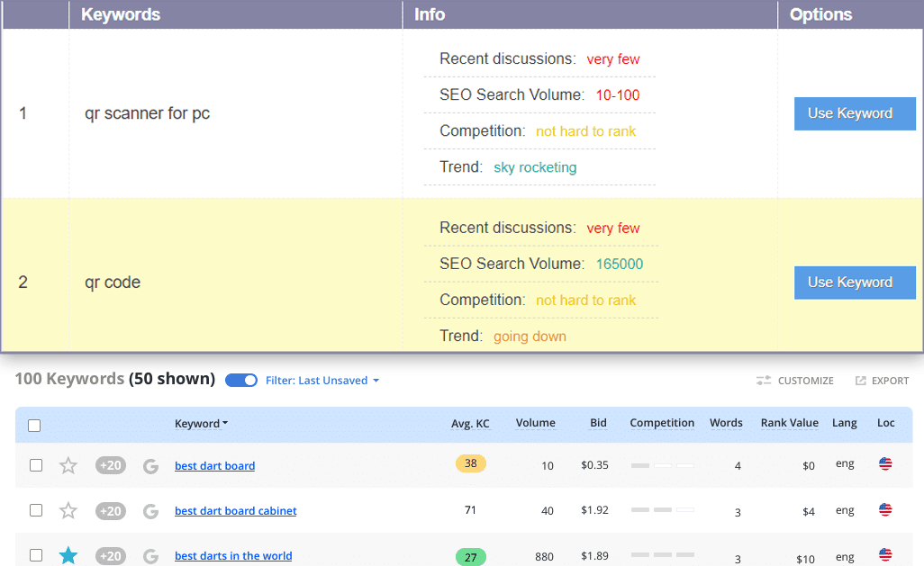Viewport: 924px width, 566px height.
Task: Open Google icon for best dart board
Action: [151, 466]
